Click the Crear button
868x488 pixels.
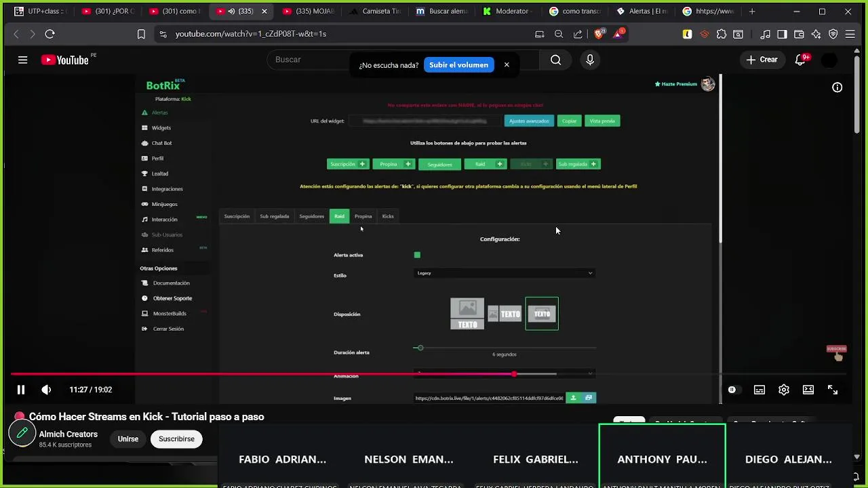point(762,60)
